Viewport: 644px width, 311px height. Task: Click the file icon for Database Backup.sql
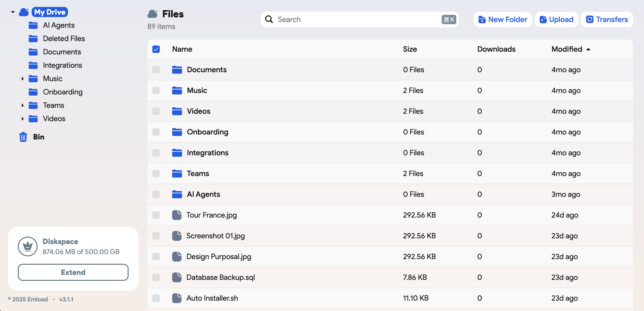pos(177,277)
